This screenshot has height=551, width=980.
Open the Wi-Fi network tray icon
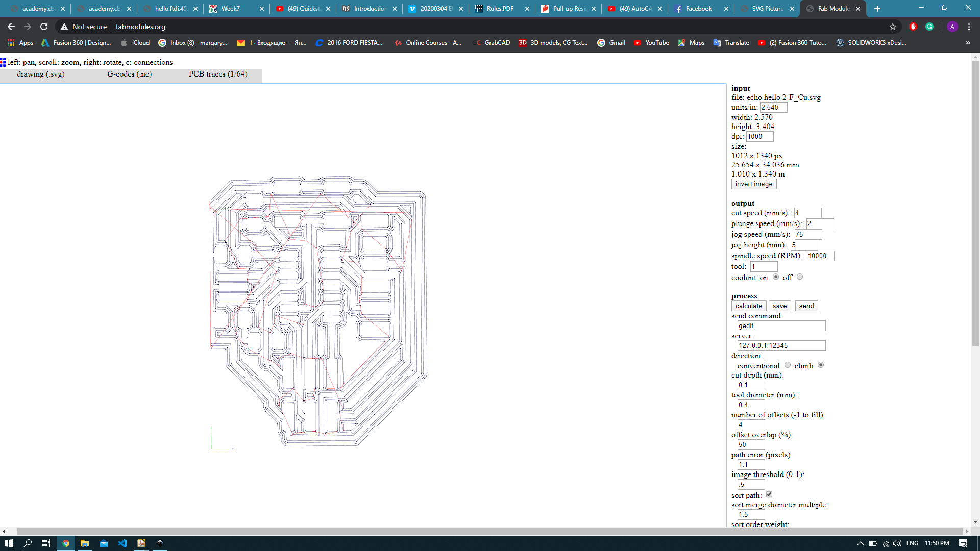pos(886,543)
